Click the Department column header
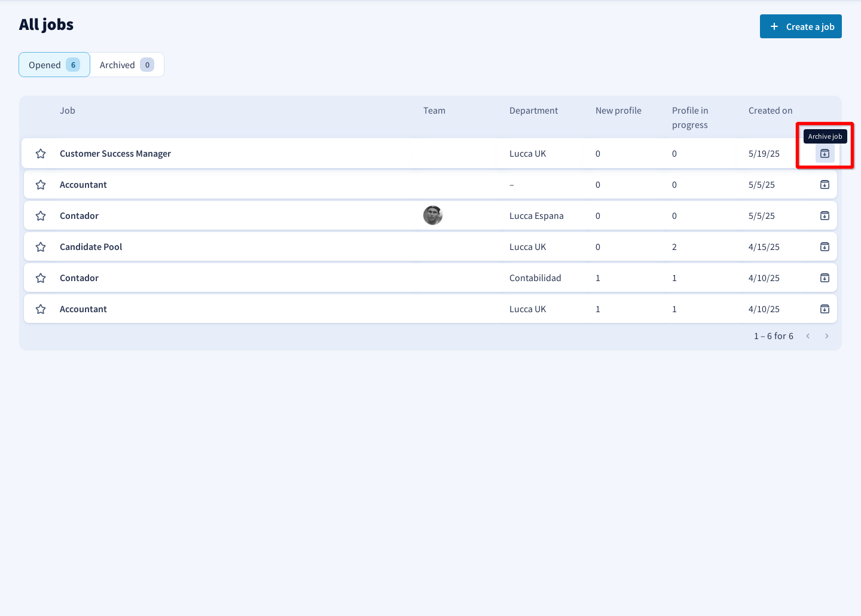 pyautogui.click(x=533, y=111)
